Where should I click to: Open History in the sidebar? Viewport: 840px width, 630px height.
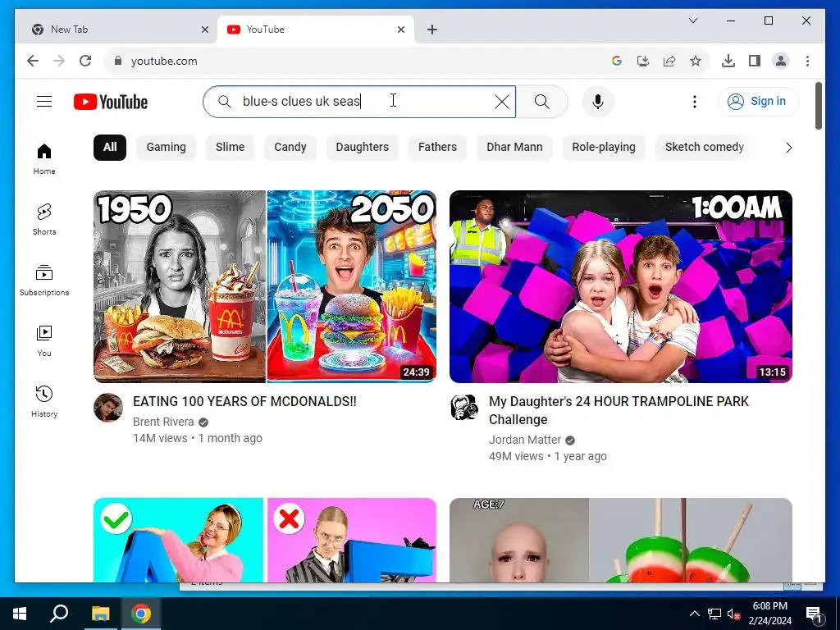tap(44, 402)
